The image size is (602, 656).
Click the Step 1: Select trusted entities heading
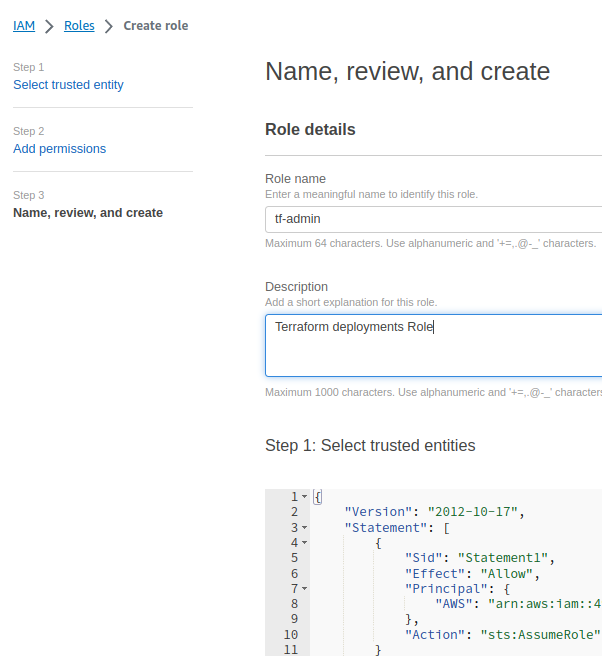click(x=370, y=446)
